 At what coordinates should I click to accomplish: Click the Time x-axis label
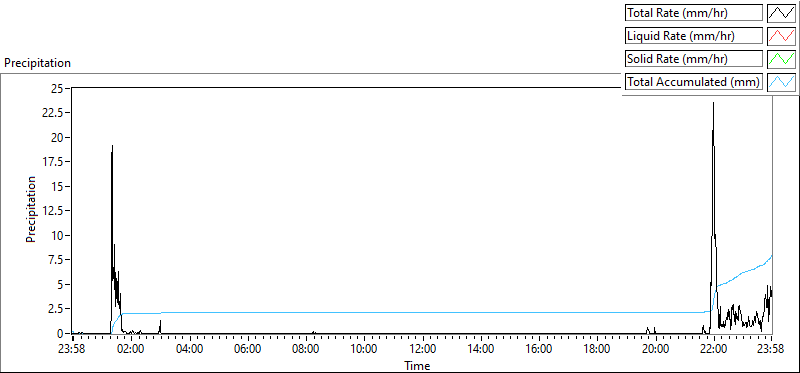tap(417, 365)
